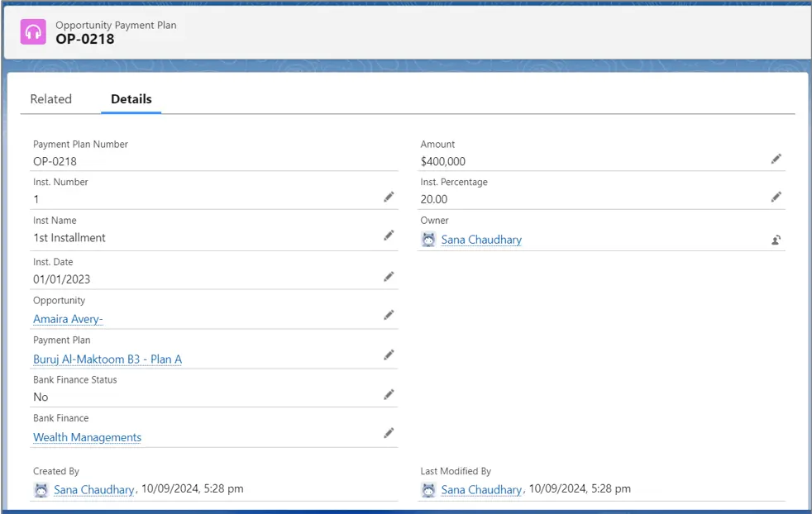This screenshot has width=812, height=514.
Task: Open the Amaira Avery- opportunity link
Action: (68, 319)
